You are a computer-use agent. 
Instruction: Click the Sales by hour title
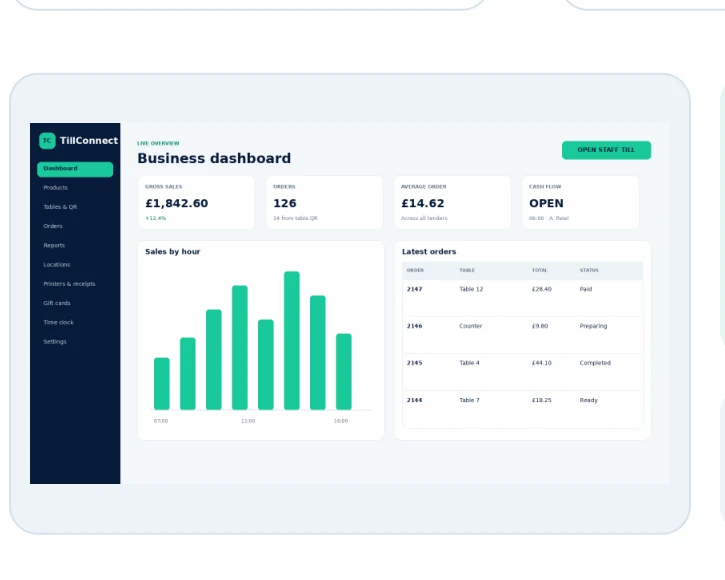(x=172, y=252)
